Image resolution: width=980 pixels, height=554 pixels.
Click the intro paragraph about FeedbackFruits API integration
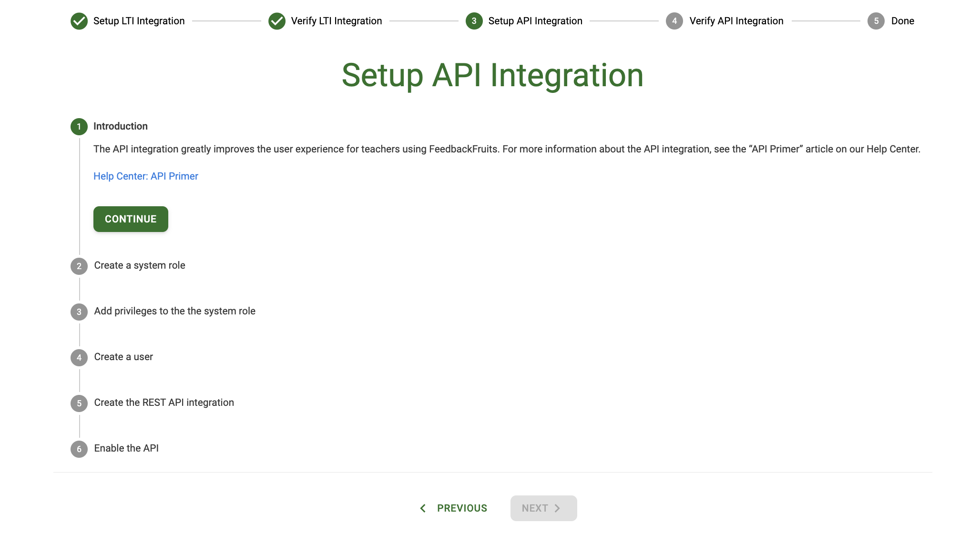[507, 149]
